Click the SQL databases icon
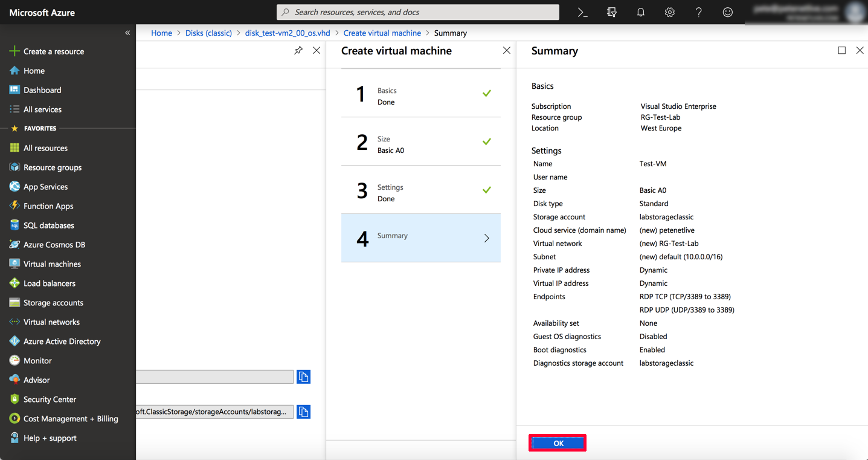This screenshot has height=460, width=868. pyautogui.click(x=14, y=225)
